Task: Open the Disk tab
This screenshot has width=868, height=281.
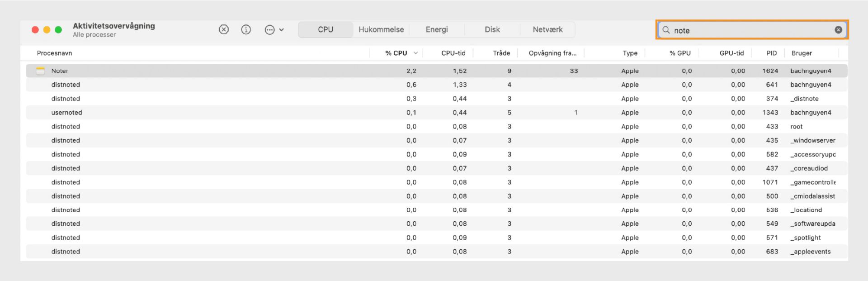Action: 492,29
